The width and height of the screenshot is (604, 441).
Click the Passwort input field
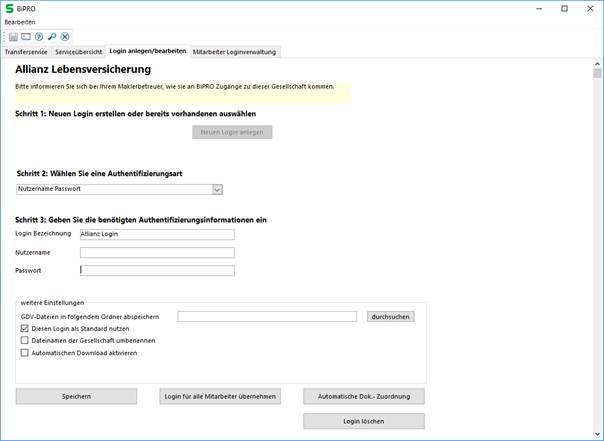(157, 270)
